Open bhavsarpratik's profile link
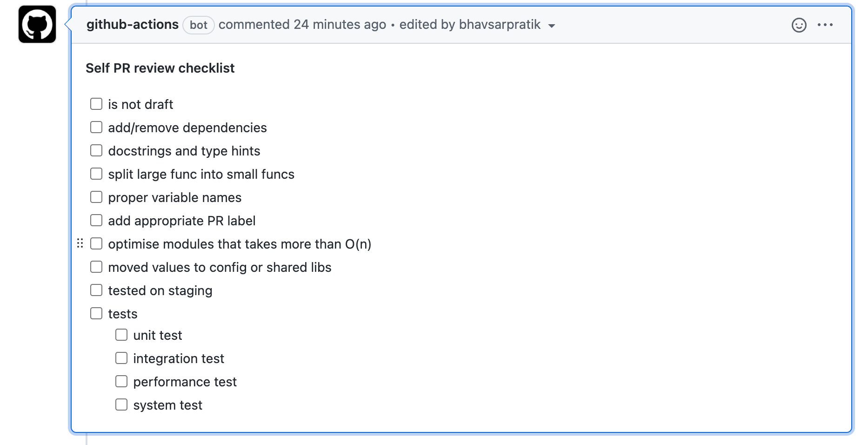 499,25
